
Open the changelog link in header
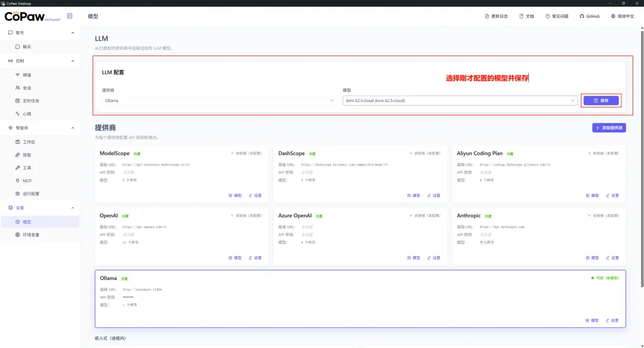496,17
